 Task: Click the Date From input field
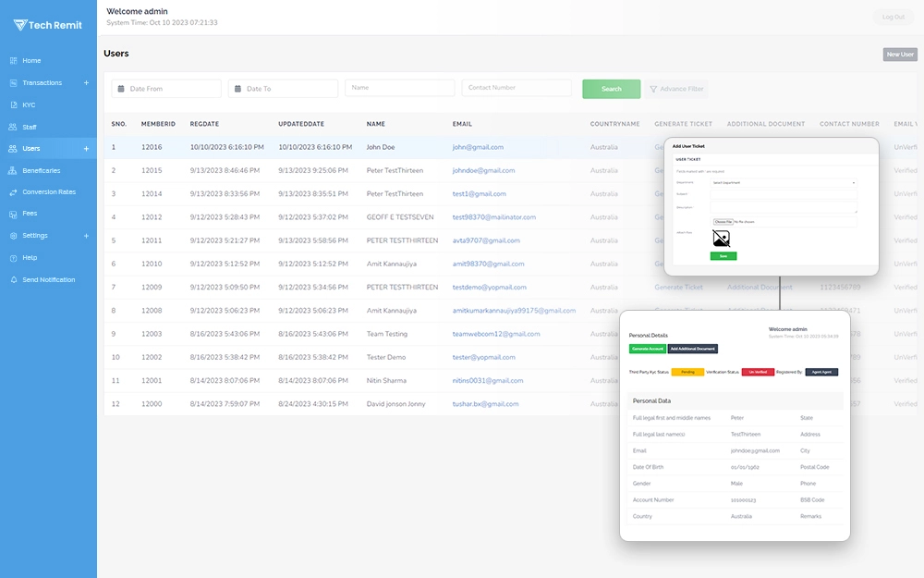(x=166, y=89)
